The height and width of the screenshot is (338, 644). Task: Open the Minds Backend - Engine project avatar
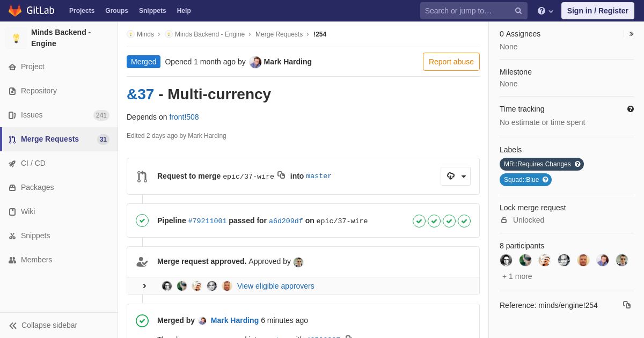click(x=16, y=38)
